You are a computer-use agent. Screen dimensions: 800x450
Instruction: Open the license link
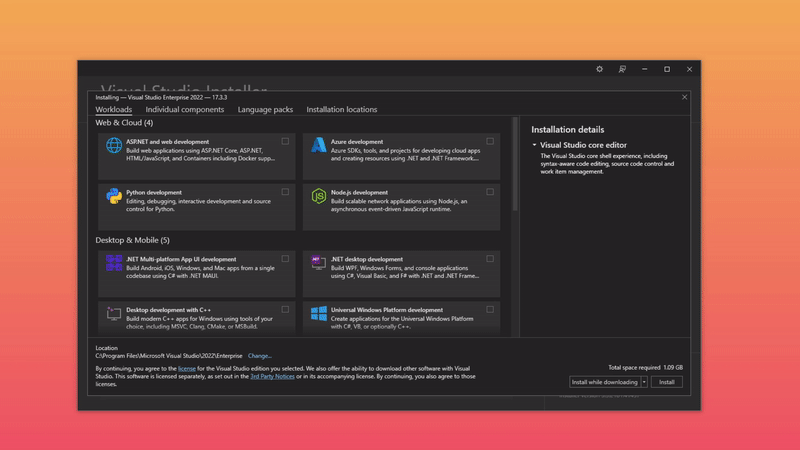point(187,368)
